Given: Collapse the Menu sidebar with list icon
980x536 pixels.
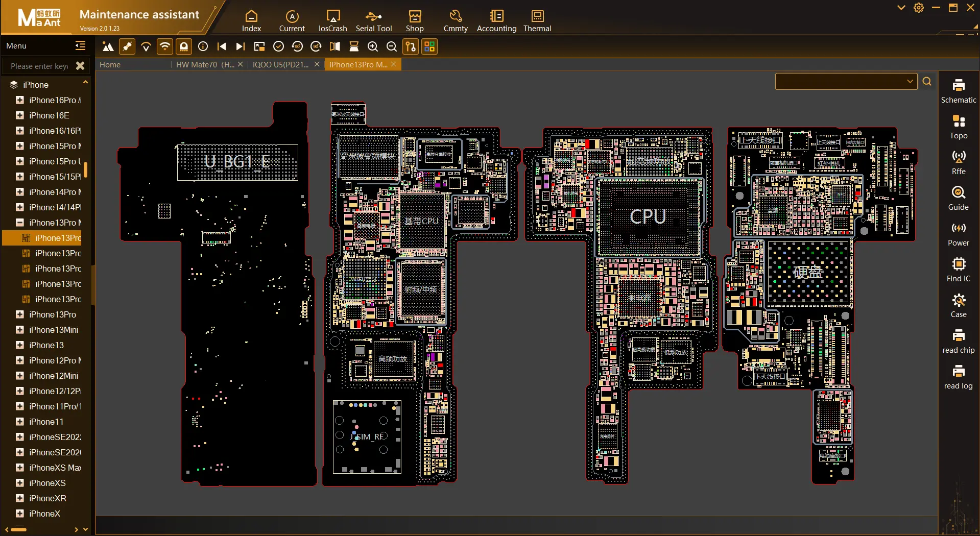Looking at the screenshot, I should (80, 46).
